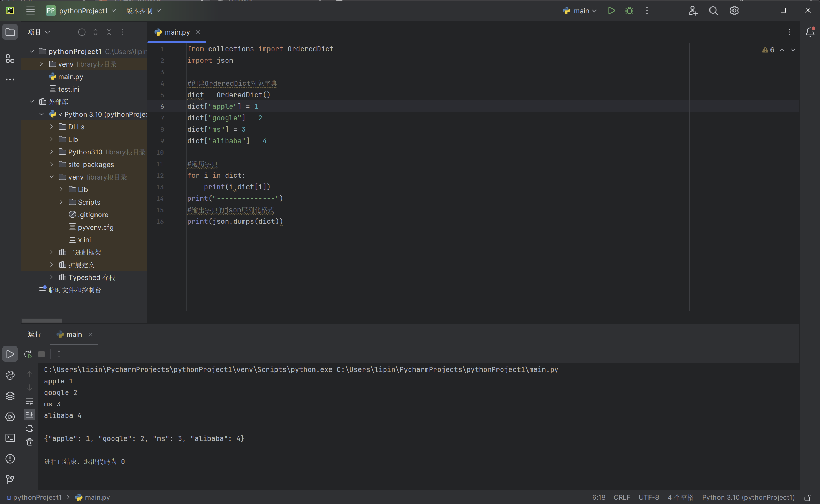Open Python Console tool window
This screenshot has width=820, height=504.
[x=10, y=375]
